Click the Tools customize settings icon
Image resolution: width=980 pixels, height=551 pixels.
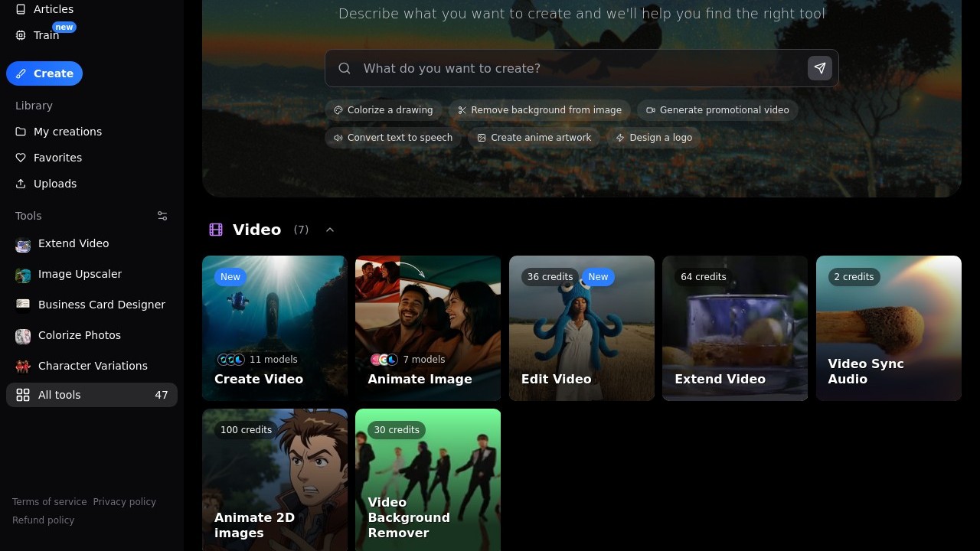coord(162,216)
